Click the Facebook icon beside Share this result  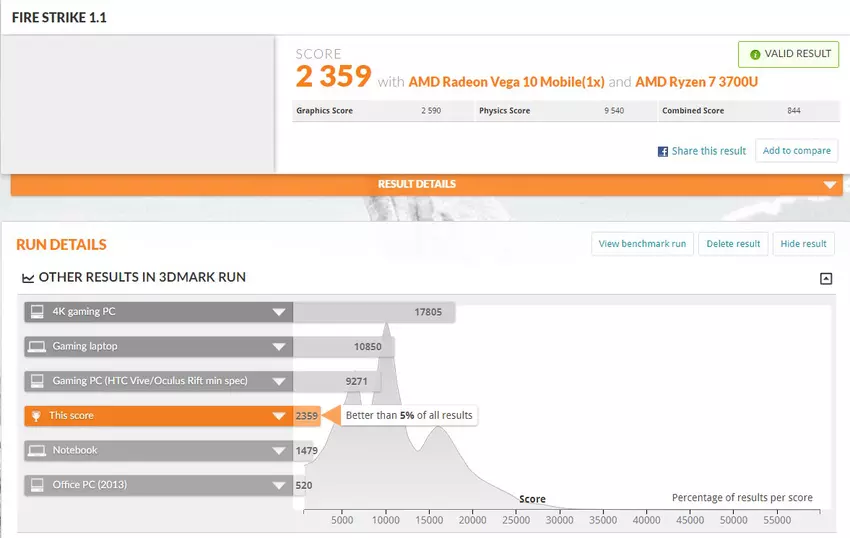coord(662,151)
